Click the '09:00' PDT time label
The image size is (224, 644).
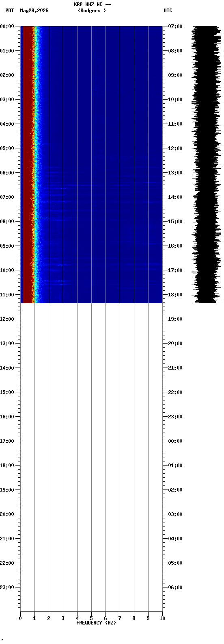click(x=7, y=246)
